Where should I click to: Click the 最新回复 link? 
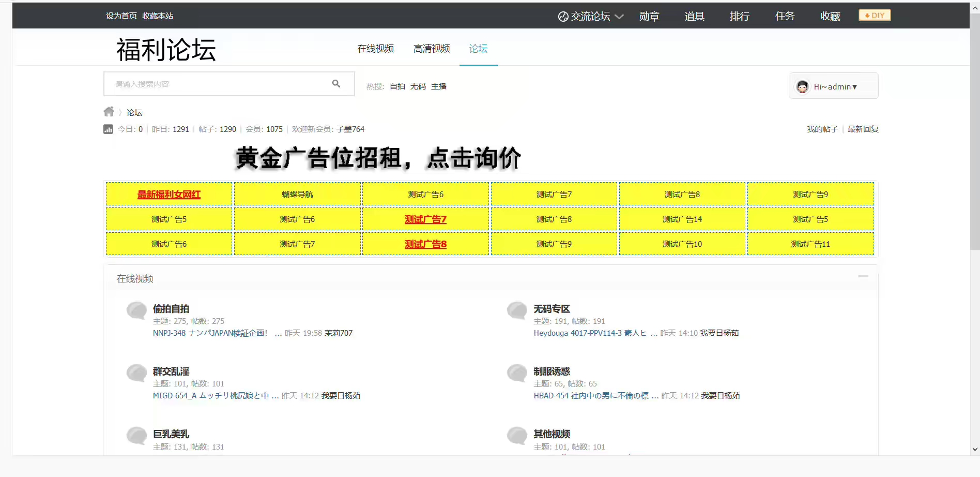[863, 129]
